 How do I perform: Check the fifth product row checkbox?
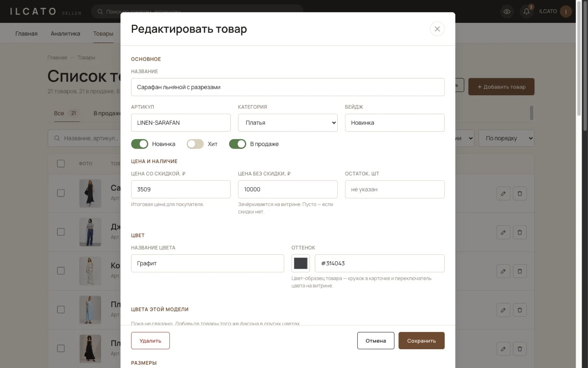click(x=61, y=348)
